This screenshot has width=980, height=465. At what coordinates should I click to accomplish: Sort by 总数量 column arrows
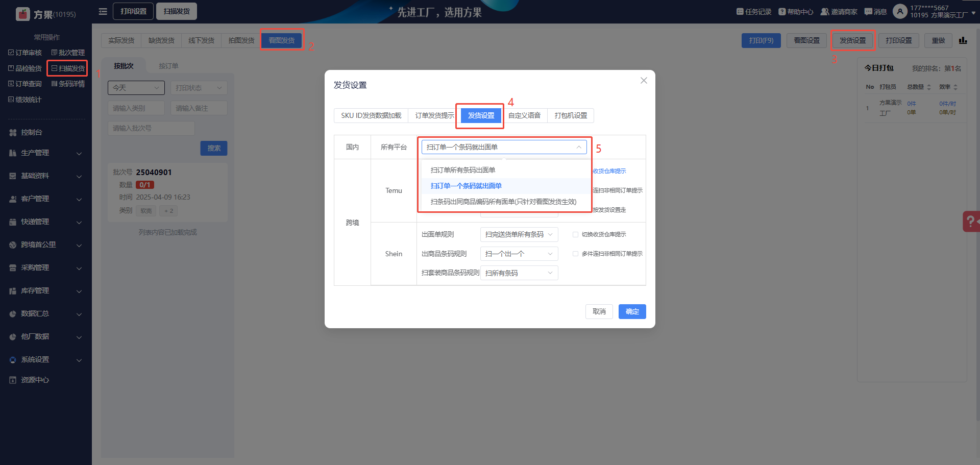point(929,87)
